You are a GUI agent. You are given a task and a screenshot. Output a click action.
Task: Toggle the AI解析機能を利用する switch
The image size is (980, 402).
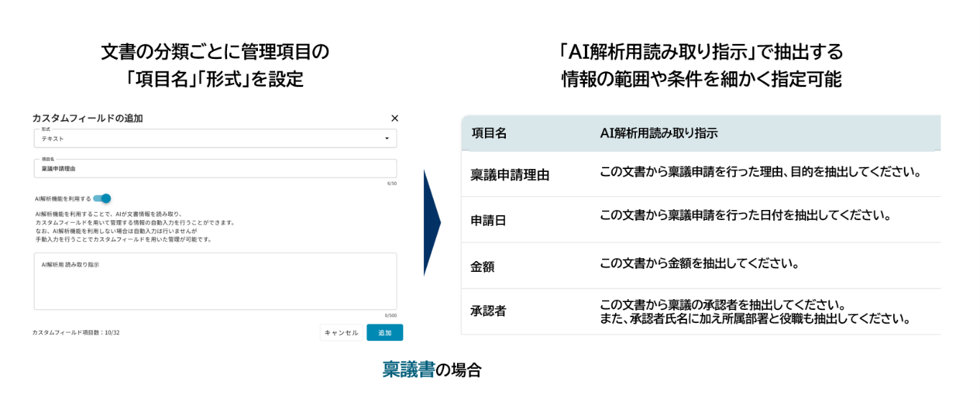click(x=101, y=198)
